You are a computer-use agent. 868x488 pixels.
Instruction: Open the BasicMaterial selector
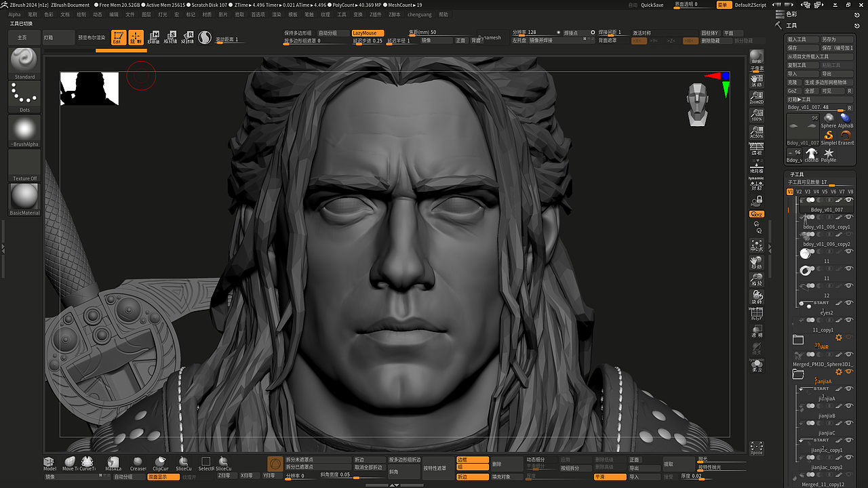(x=24, y=199)
